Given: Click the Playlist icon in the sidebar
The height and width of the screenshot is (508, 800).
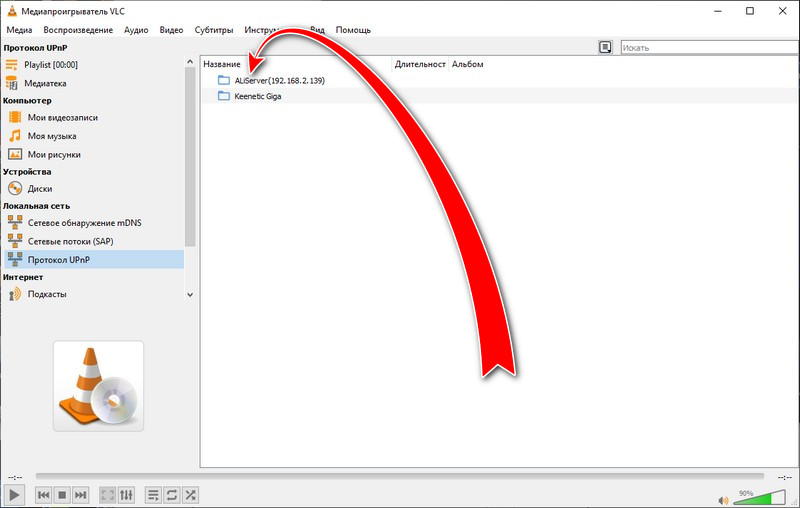Looking at the screenshot, I should coord(11,65).
